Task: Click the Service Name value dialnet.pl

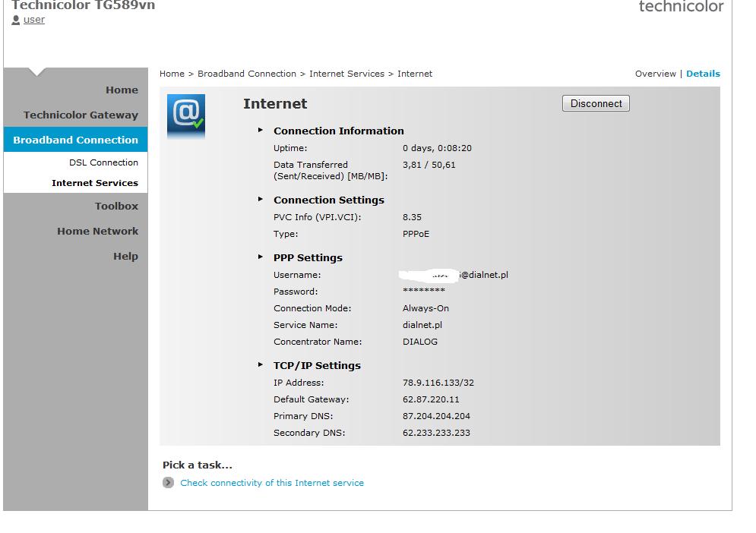Action: click(x=422, y=325)
